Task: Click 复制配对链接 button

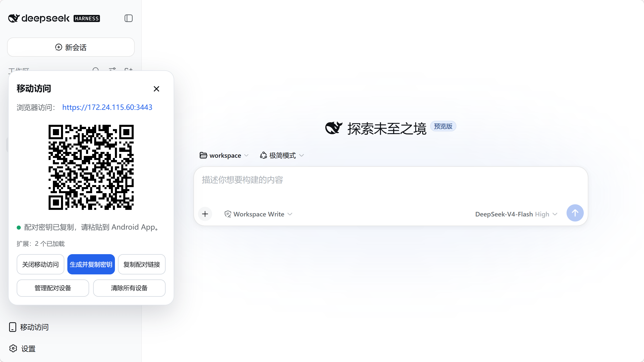Action: click(142, 264)
